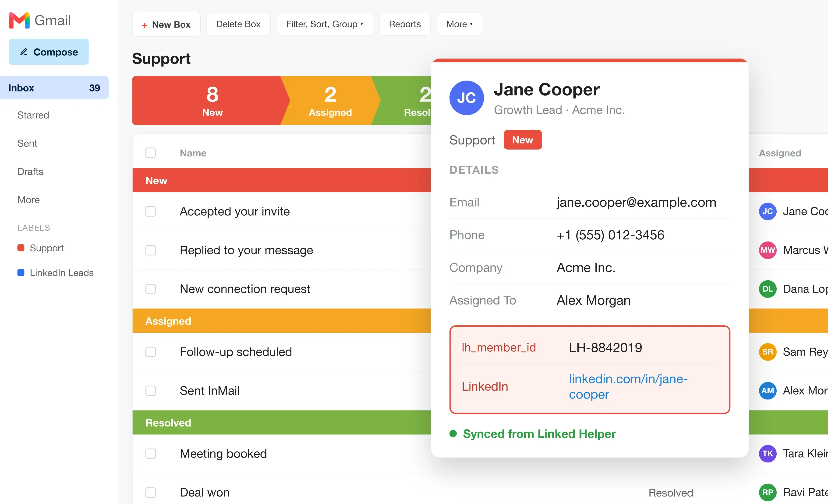The height and width of the screenshot is (504, 828).
Task: Open the Filter, Sort, Group dropdown
Action: 325,24
